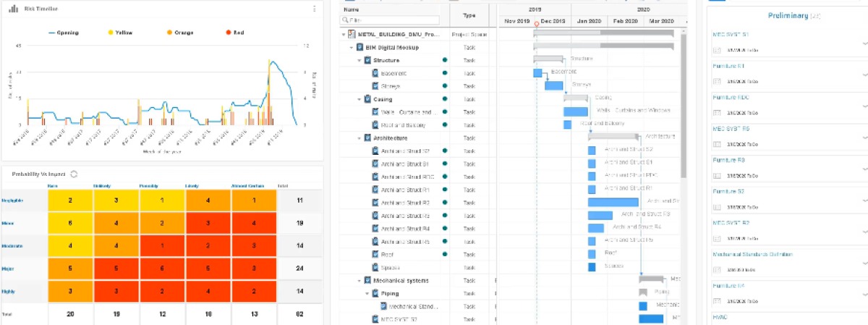
Task: Click the METAL_BUILDING_DMU project space icon
Action: (352, 34)
